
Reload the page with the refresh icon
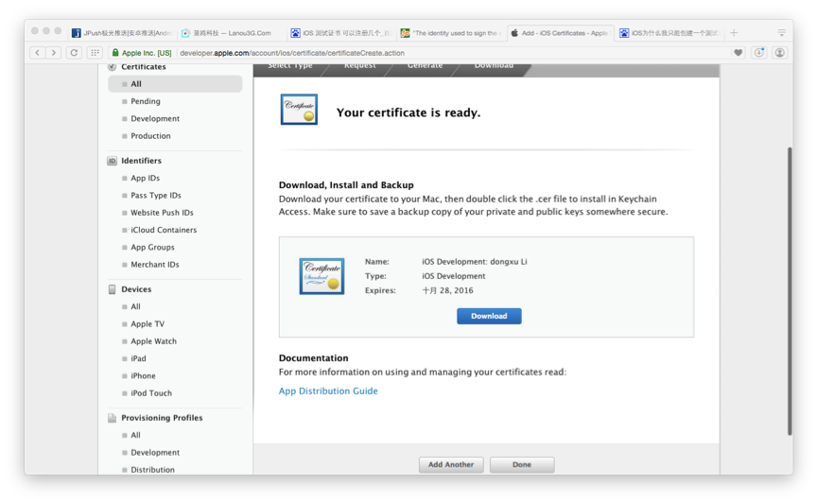(x=74, y=53)
